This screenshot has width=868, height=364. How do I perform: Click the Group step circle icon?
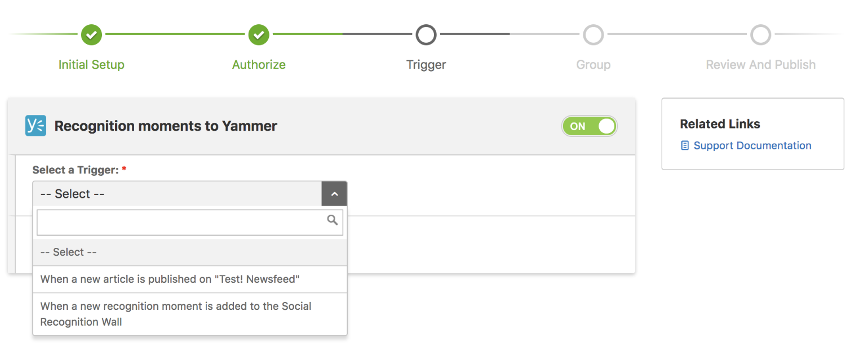pos(593,35)
